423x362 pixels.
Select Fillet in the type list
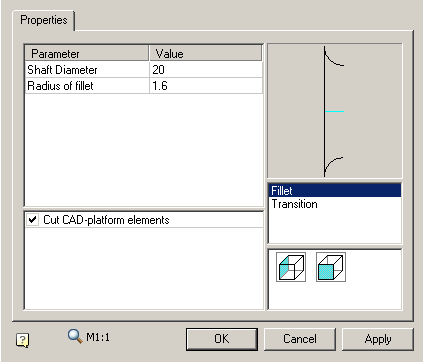click(x=334, y=191)
